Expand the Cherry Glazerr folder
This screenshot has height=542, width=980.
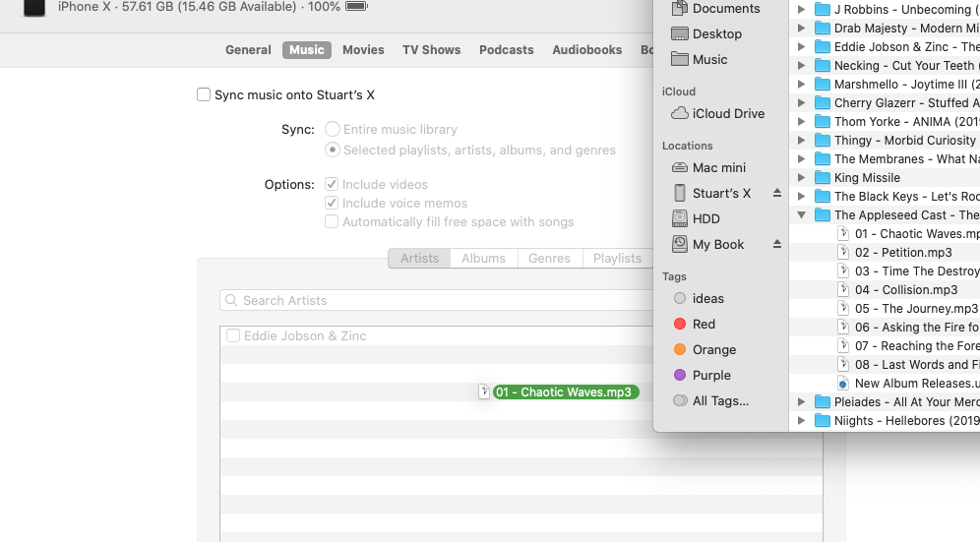coord(801,102)
